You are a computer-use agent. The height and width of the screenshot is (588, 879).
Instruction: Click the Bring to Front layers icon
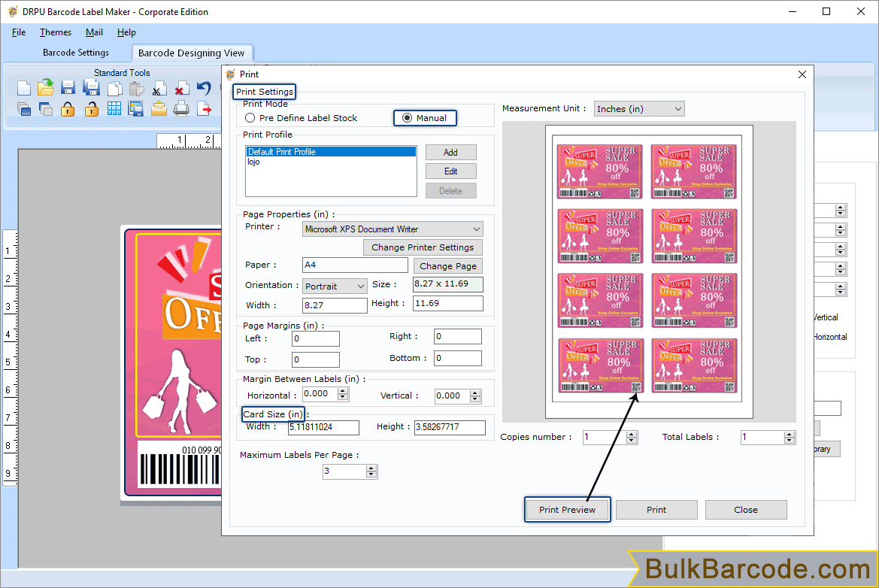[x=23, y=109]
